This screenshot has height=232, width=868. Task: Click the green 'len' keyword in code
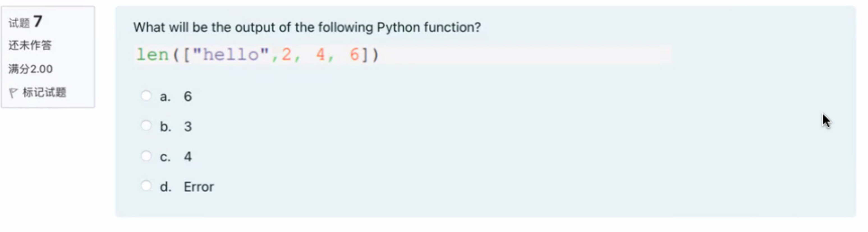click(152, 54)
